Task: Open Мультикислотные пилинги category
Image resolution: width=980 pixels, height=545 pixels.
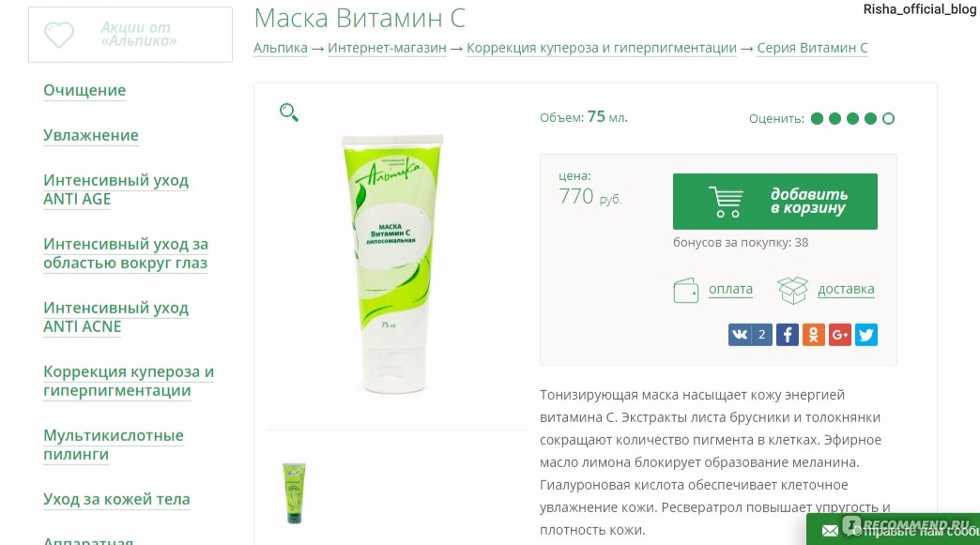Action: (x=114, y=445)
